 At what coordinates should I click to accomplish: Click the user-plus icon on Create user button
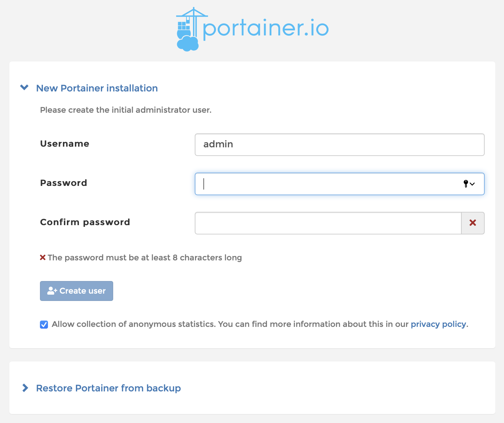[52, 290]
